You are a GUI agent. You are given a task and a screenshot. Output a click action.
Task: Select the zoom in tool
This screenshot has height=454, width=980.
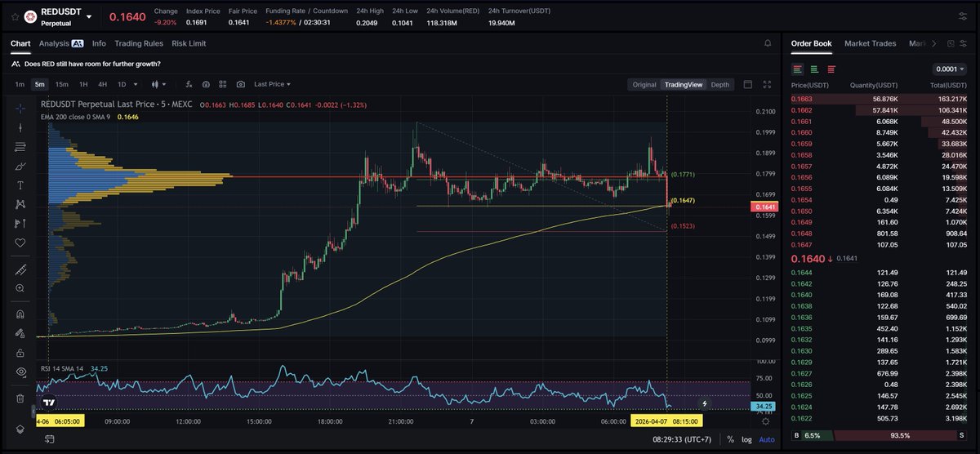(20, 288)
